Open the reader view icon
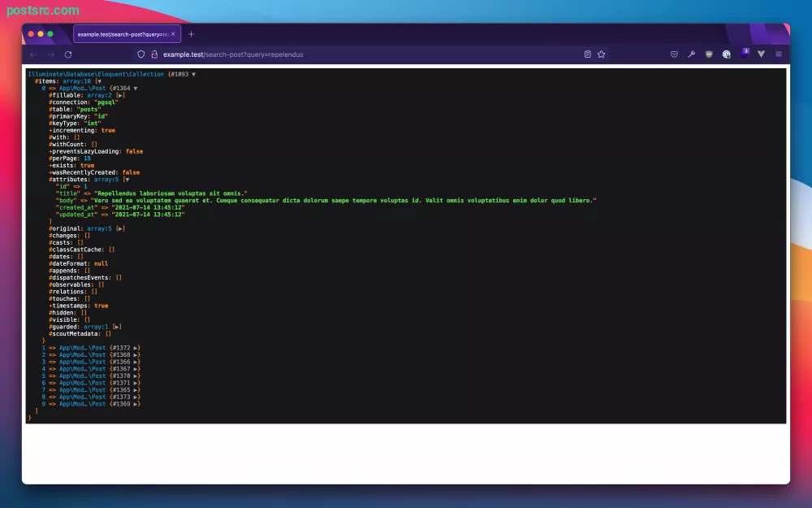This screenshot has height=508, width=812. 587,54
